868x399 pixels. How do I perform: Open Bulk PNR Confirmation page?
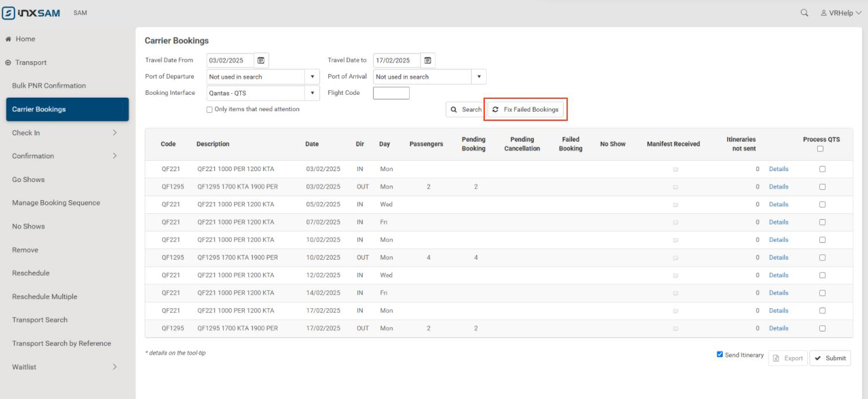tap(49, 86)
